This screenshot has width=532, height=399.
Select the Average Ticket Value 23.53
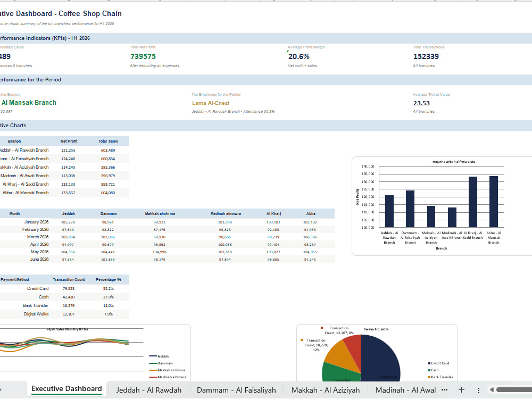[x=421, y=103]
